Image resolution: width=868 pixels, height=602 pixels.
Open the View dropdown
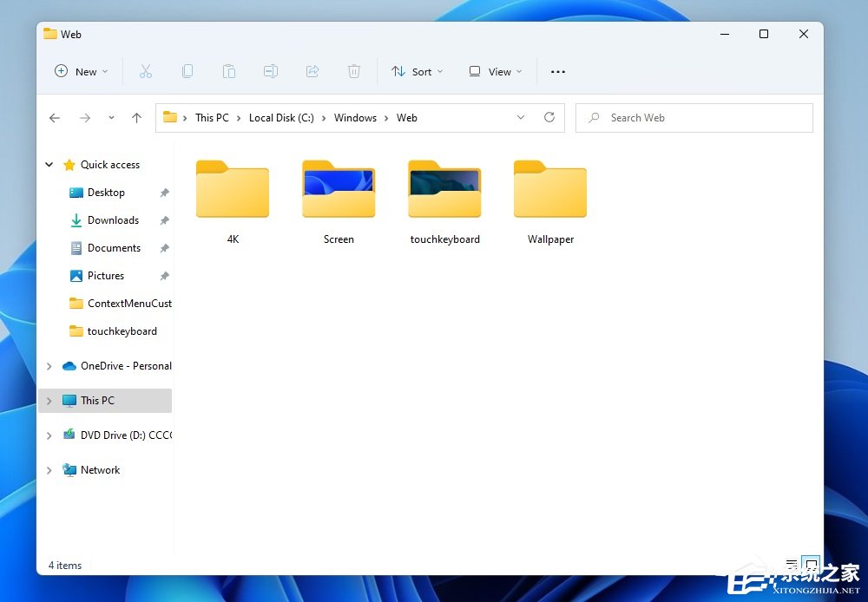[494, 71]
